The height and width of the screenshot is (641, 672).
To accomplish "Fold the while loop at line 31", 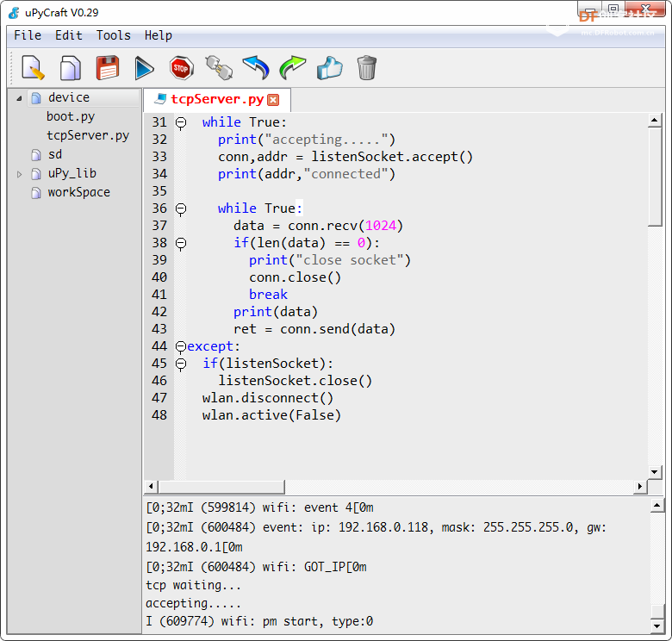I will [181, 123].
